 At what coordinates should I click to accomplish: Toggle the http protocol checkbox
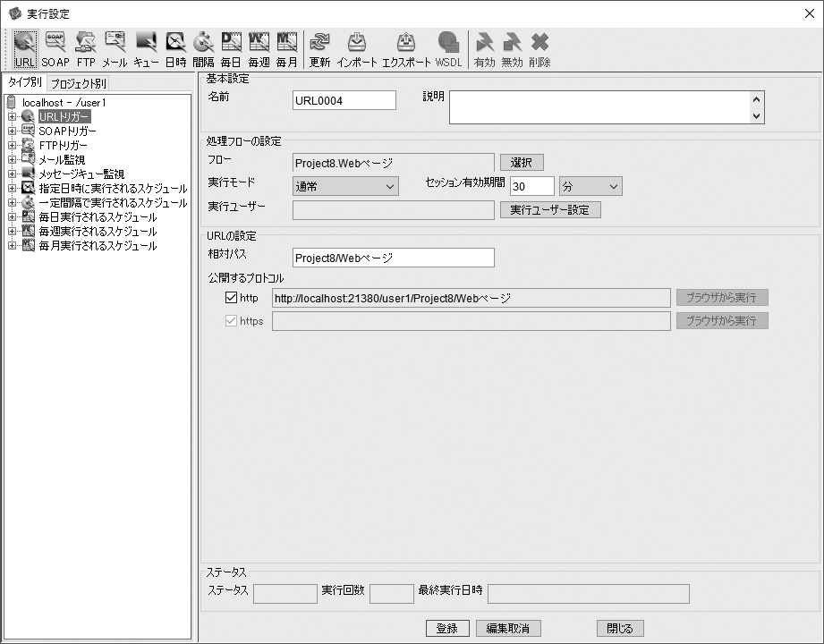coord(231,298)
